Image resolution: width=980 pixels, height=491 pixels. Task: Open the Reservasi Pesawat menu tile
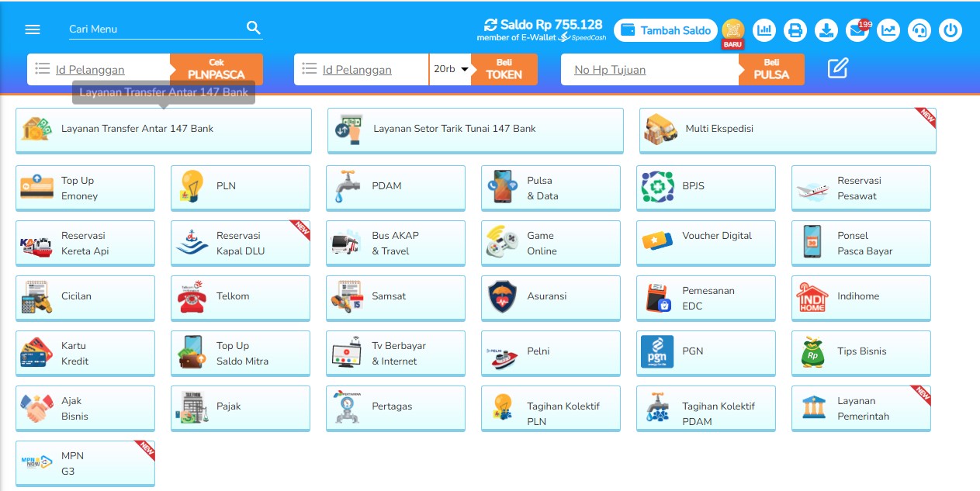coord(861,188)
